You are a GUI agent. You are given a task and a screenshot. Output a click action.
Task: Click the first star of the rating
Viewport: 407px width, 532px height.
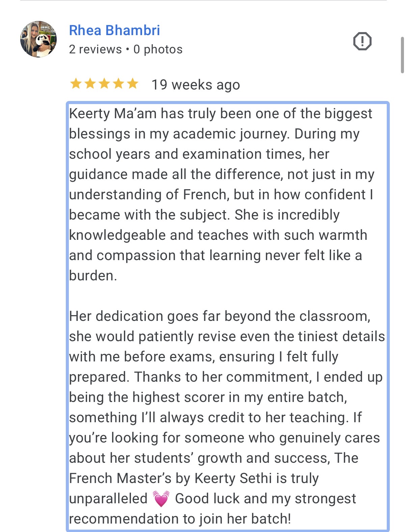click(x=76, y=83)
